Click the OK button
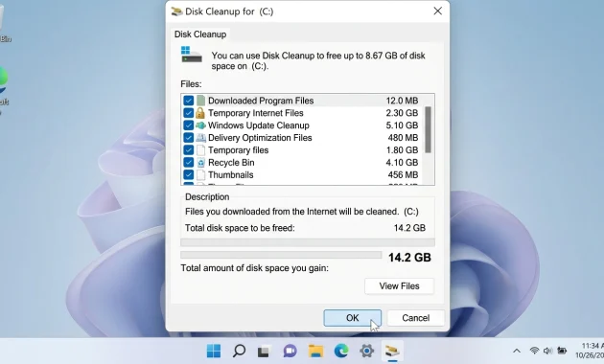The image size is (604, 364). click(353, 318)
